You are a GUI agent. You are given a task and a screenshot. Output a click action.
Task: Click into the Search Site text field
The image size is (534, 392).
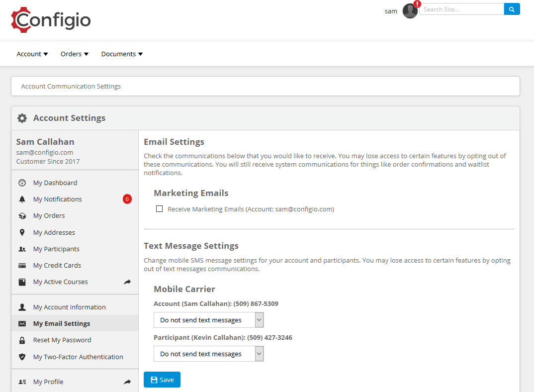(461, 9)
